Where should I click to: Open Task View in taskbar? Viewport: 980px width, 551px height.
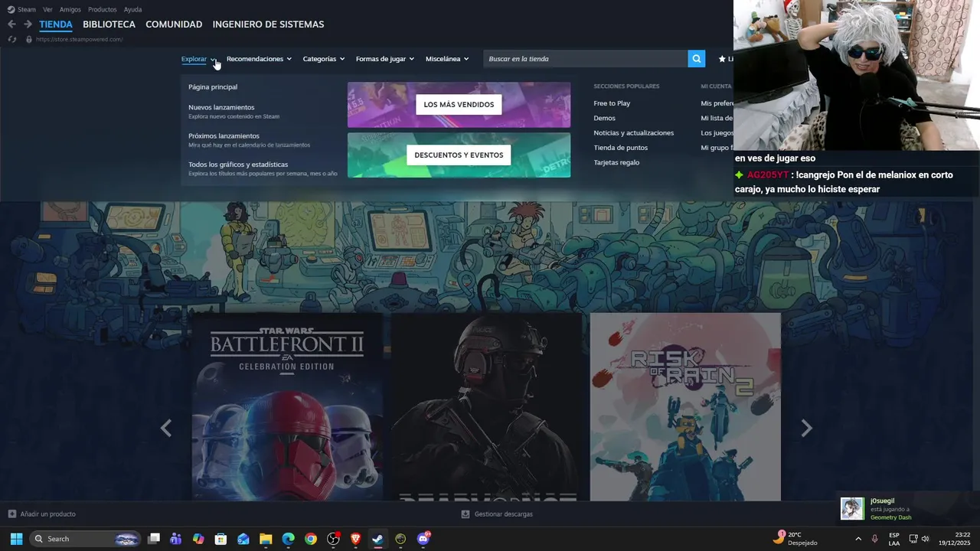(154, 539)
